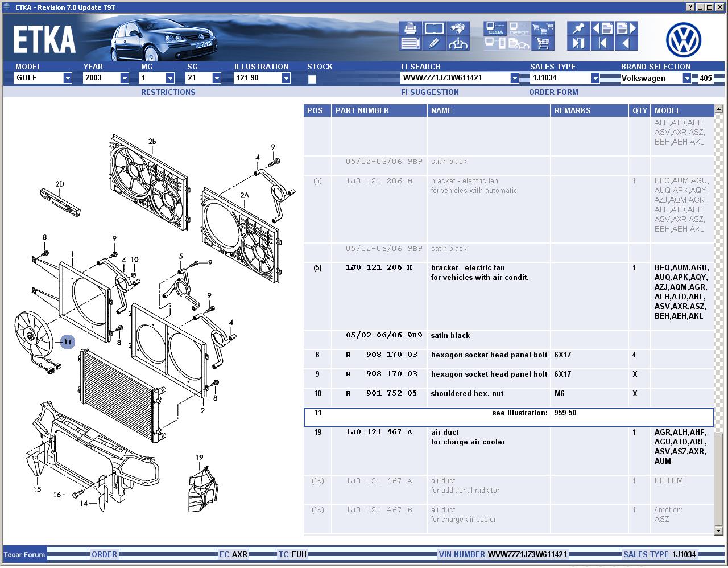Click ORDER in the status bar

[105, 554]
